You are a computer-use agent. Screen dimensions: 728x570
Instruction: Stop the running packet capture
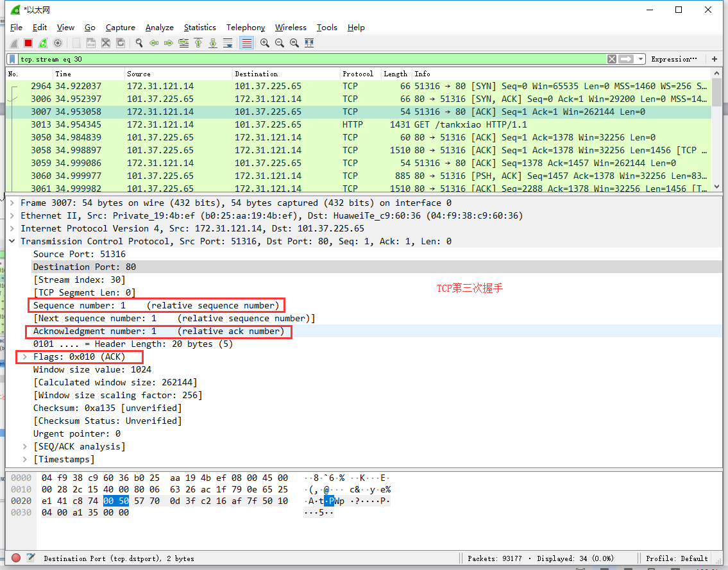pyautogui.click(x=28, y=43)
